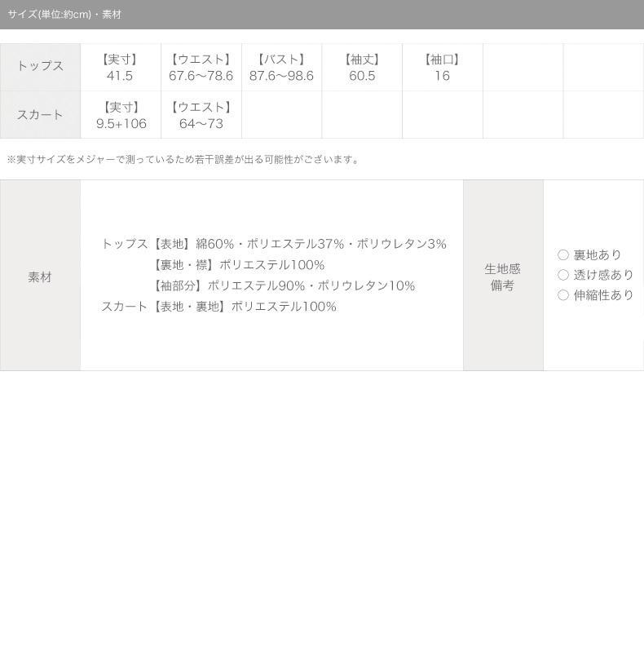
Task: Click the スカート 表地・裏地 material line
Action: click(x=218, y=307)
